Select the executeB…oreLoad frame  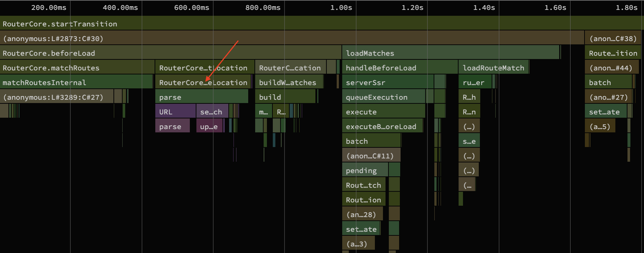click(x=382, y=126)
